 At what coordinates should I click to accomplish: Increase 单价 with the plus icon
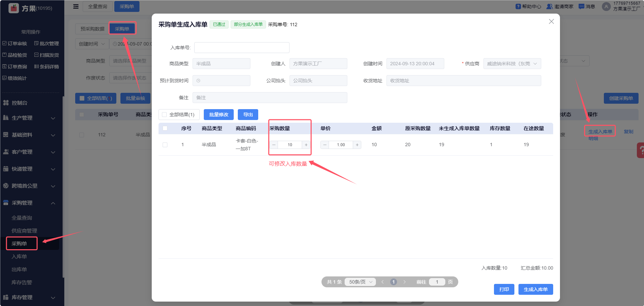357,145
